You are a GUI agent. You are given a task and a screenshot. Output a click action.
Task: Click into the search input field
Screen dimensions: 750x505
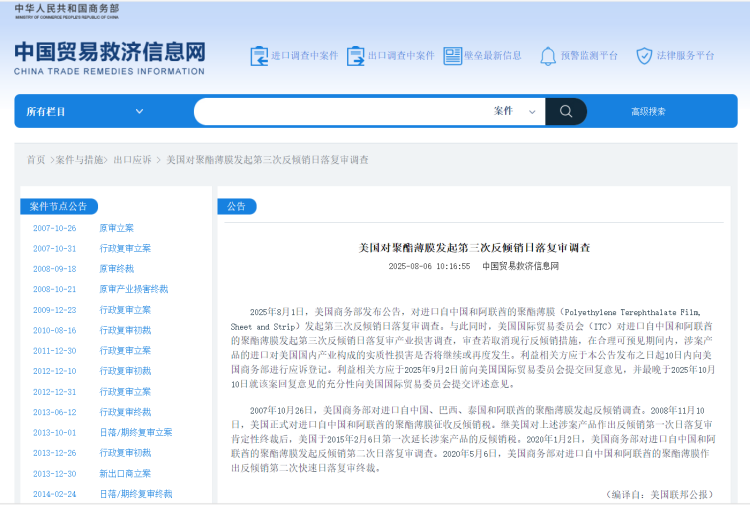coord(342,111)
